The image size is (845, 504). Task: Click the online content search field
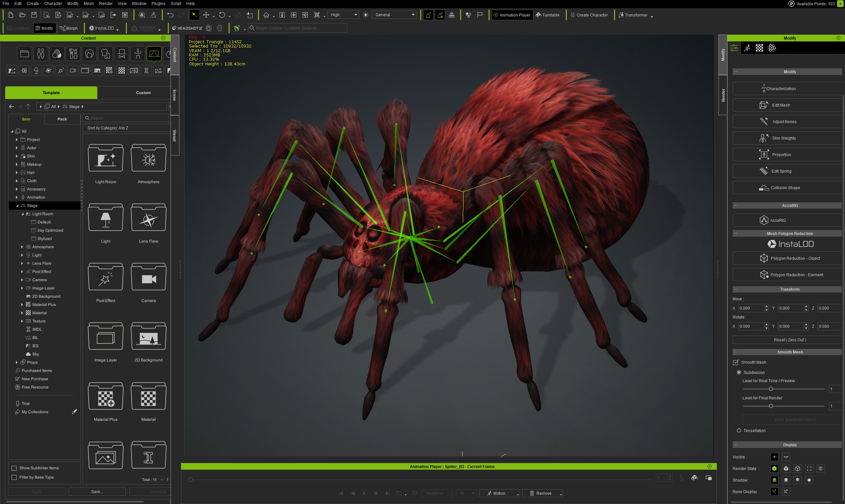click(297, 28)
